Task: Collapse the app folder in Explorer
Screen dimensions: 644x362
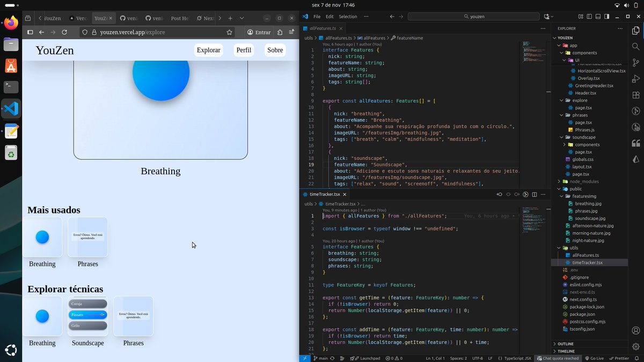Action: pyautogui.click(x=590, y=46)
